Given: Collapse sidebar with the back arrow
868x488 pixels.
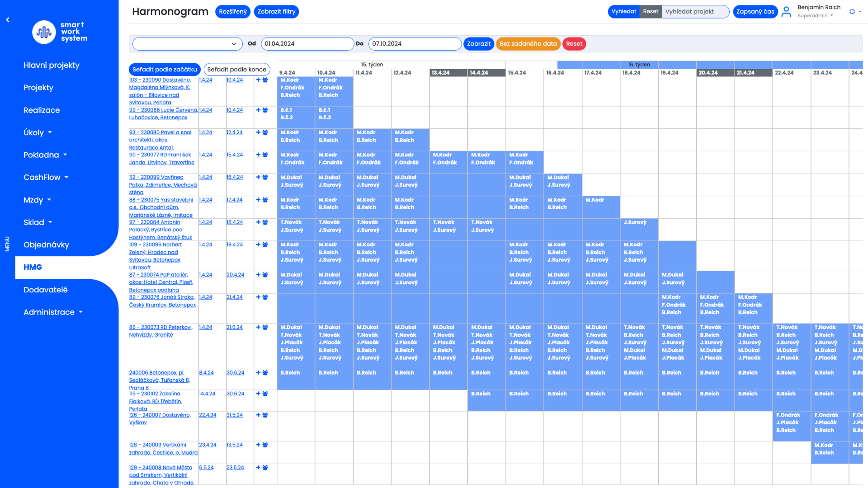Looking at the screenshot, I should [8, 20].
